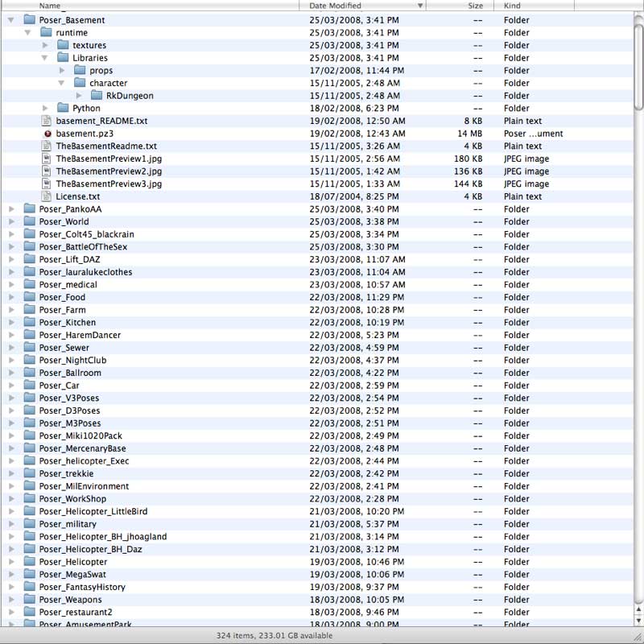Click the scrollbar down arrow

(x=639, y=620)
